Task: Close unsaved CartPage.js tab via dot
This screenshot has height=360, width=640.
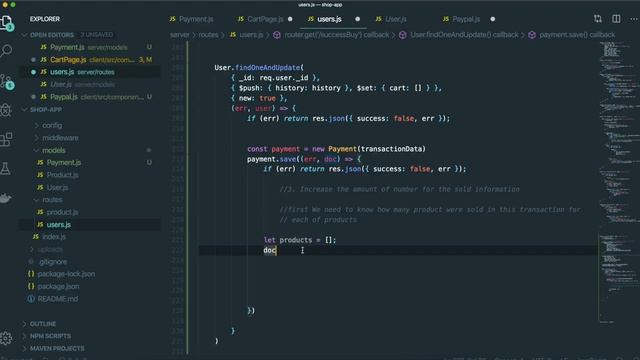Action: (290, 19)
